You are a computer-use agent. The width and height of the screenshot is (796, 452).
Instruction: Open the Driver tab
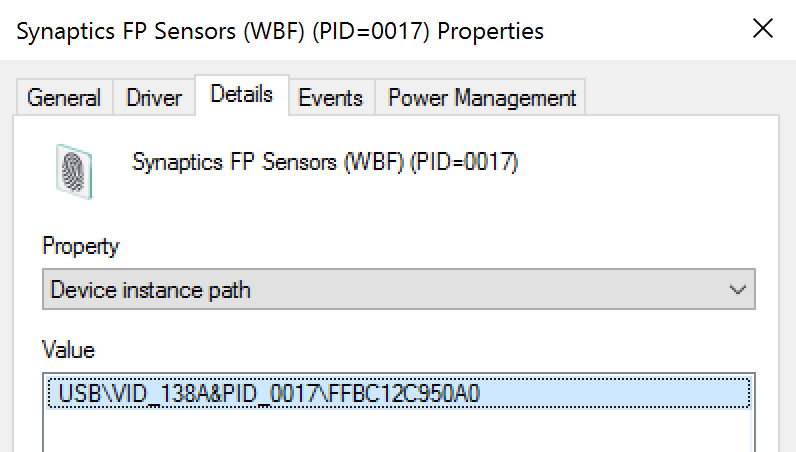pyautogui.click(x=154, y=98)
